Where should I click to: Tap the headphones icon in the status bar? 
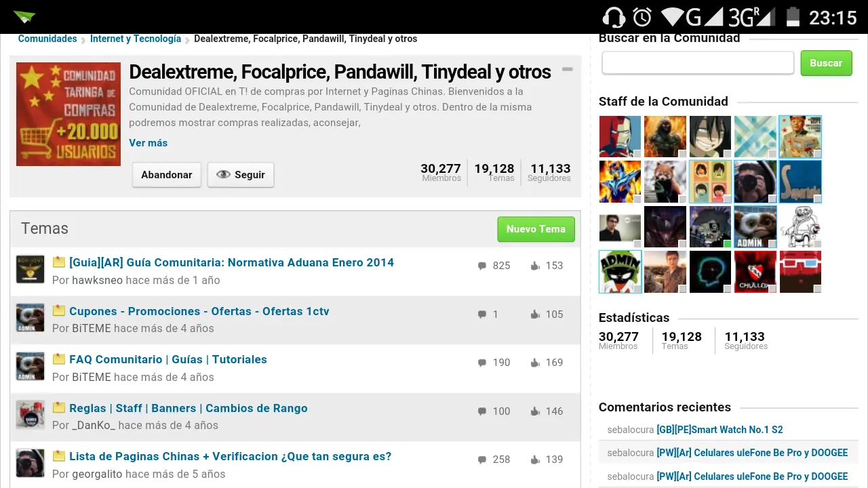(x=614, y=17)
